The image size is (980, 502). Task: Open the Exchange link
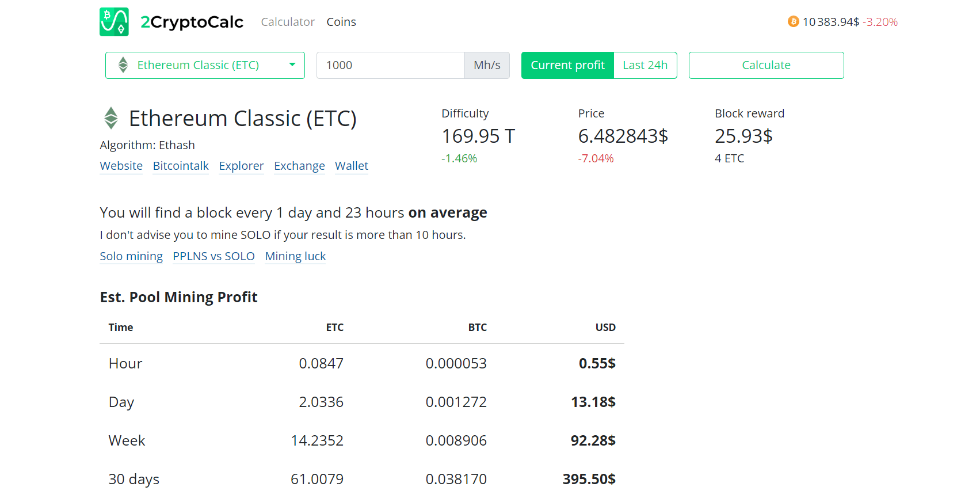pyautogui.click(x=300, y=166)
